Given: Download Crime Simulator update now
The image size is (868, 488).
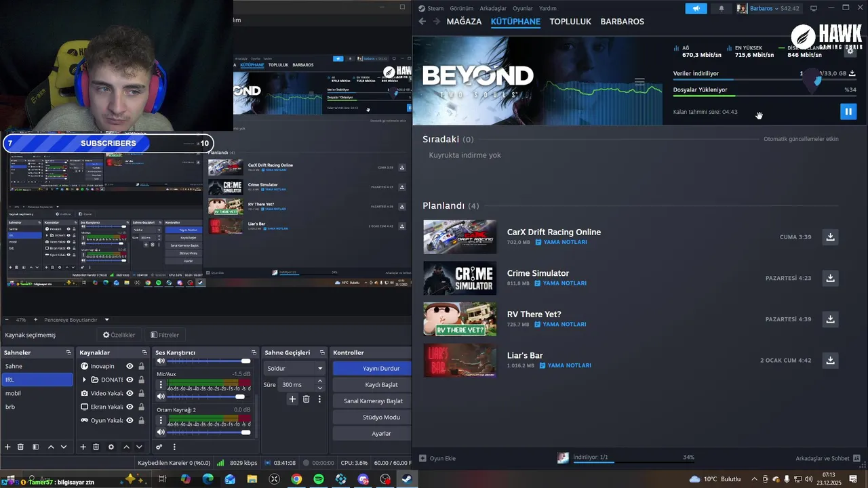Looking at the screenshot, I should click(830, 278).
